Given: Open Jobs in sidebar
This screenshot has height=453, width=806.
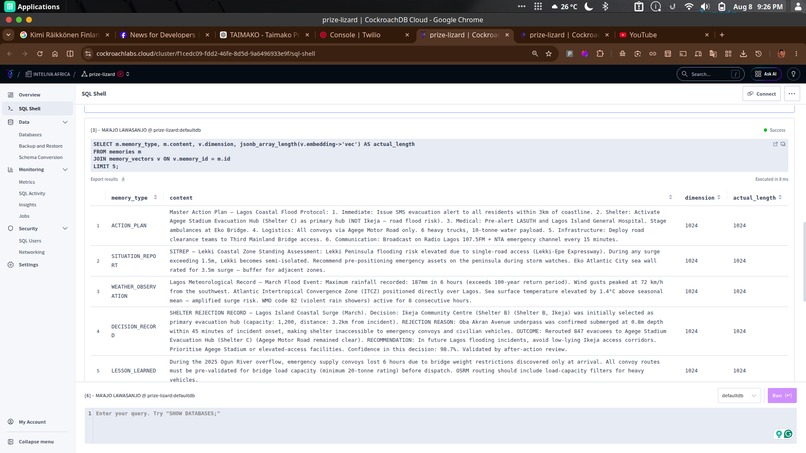Looking at the screenshot, I should (24, 216).
